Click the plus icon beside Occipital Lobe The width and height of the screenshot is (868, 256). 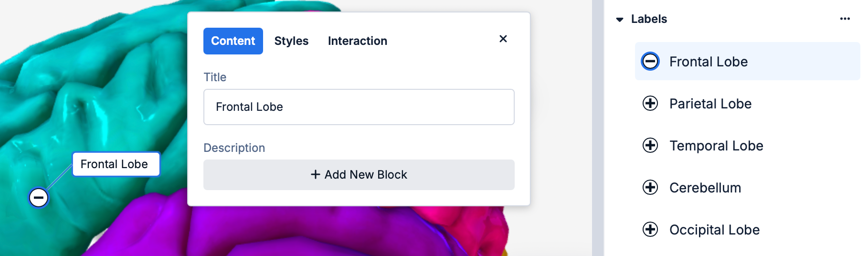click(x=650, y=229)
